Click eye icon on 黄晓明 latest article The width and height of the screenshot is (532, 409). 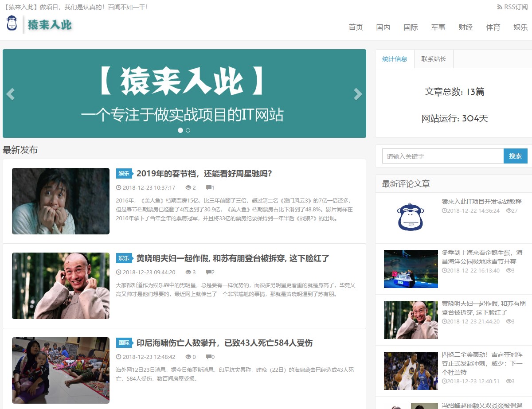click(x=188, y=272)
